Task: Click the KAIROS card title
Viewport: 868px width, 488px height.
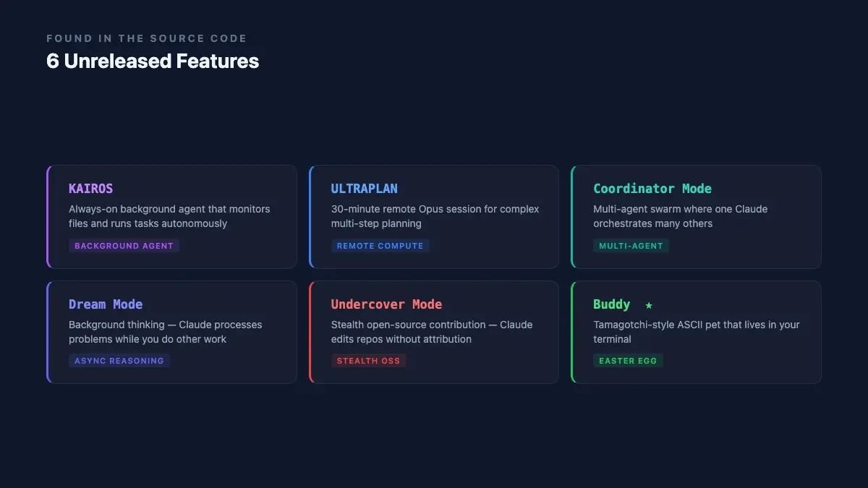Action: (x=91, y=189)
